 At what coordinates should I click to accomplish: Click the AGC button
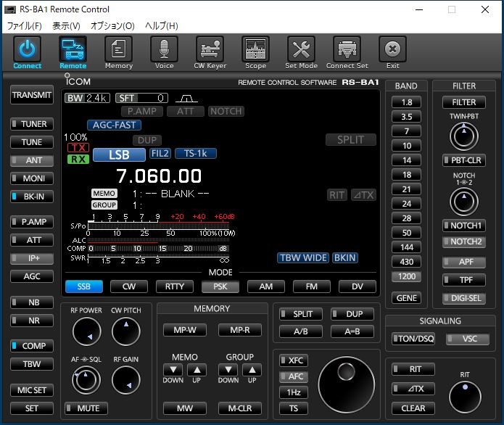coord(32,276)
